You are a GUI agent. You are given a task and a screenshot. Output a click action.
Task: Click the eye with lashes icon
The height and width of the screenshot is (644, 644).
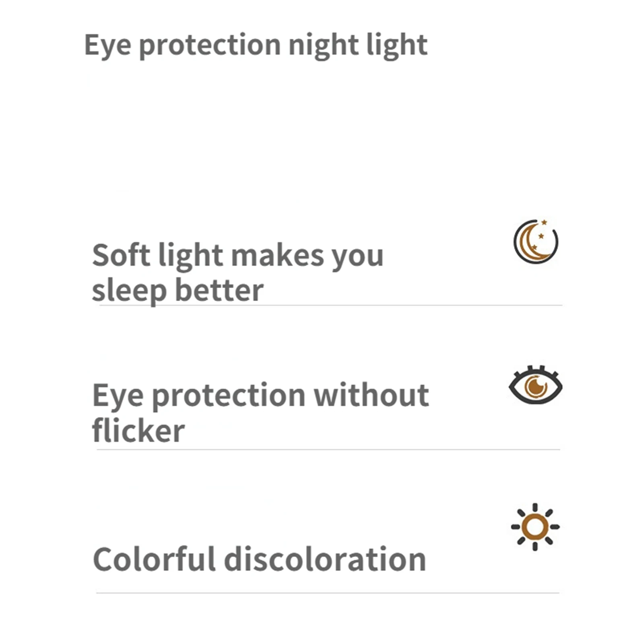(535, 386)
